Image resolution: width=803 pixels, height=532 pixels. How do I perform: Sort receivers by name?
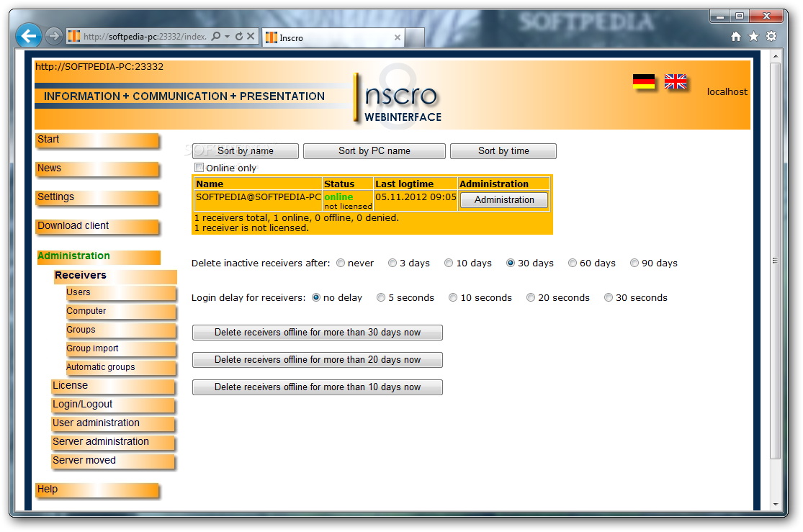tap(246, 151)
